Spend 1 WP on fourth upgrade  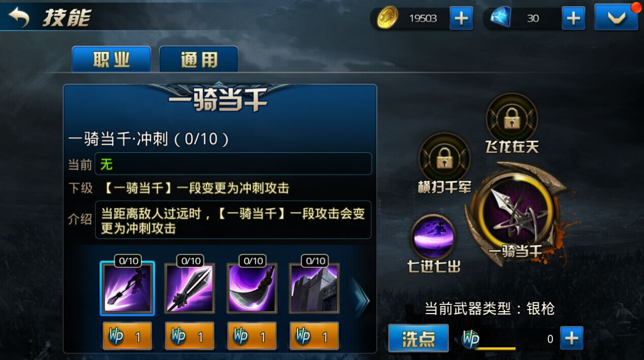click(314, 336)
